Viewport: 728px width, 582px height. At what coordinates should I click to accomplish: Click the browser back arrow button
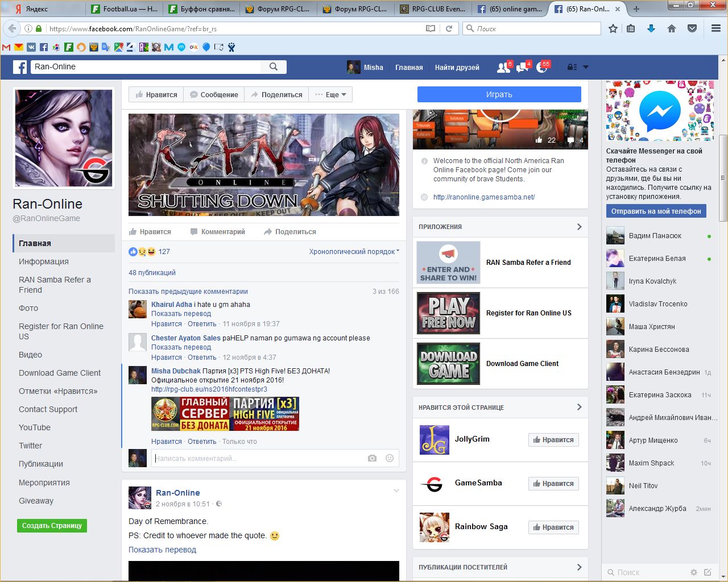pos(12,28)
